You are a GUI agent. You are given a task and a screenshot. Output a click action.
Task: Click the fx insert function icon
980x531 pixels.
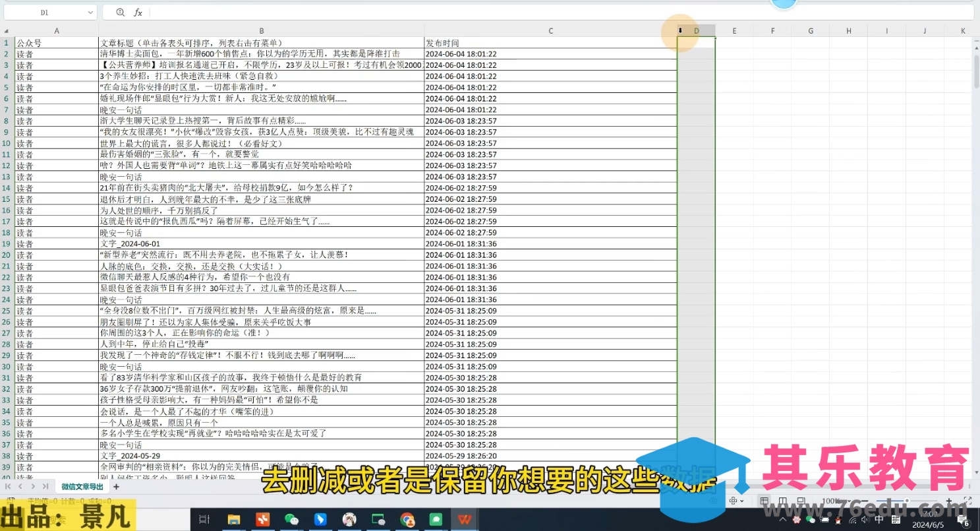(138, 13)
